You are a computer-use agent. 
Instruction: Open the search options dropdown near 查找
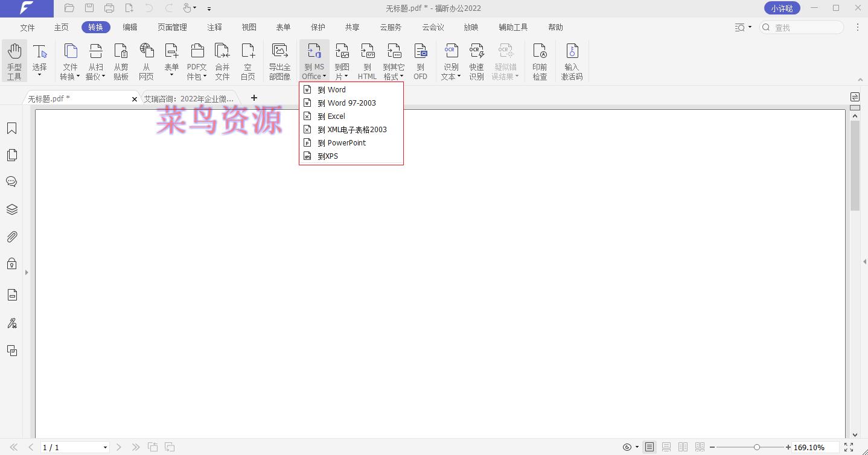[744, 27]
